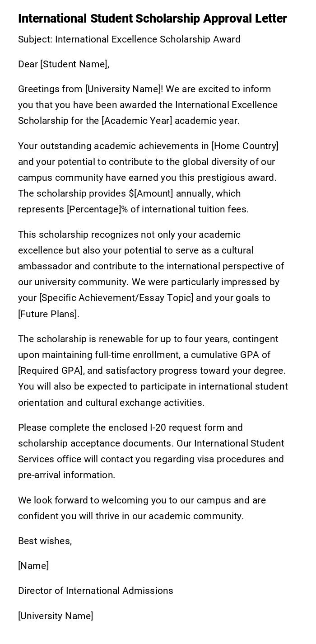Click the "International Student Services" office text
Viewport: 316px width, 644px height.
pos(239,443)
